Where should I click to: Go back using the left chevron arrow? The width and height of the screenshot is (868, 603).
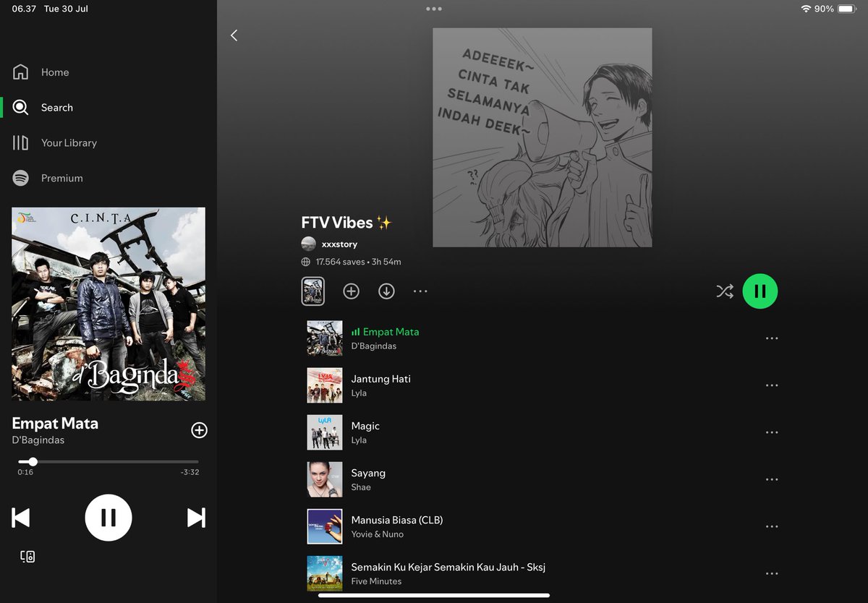pyautogui.click(x=234, y=35)
